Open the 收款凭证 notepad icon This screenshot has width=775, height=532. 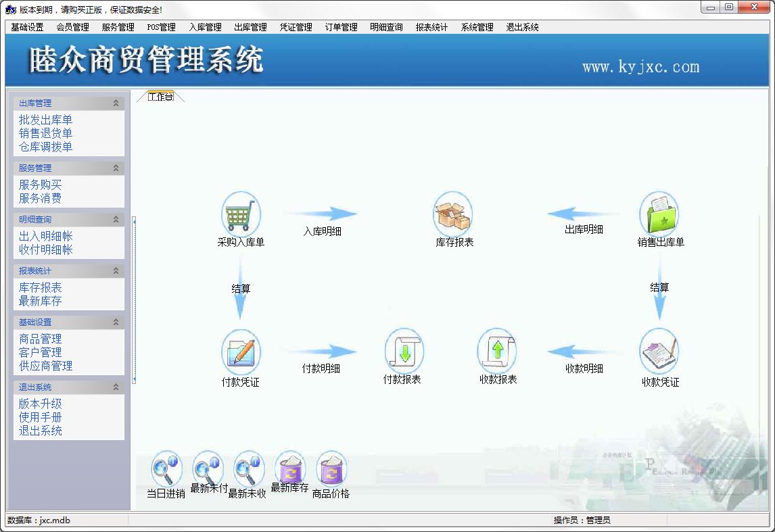[x=659, y=352]
